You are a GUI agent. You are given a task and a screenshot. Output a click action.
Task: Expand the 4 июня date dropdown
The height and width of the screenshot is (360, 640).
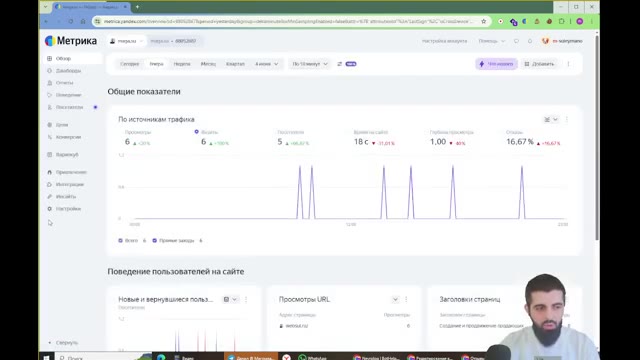coord(267,64)
